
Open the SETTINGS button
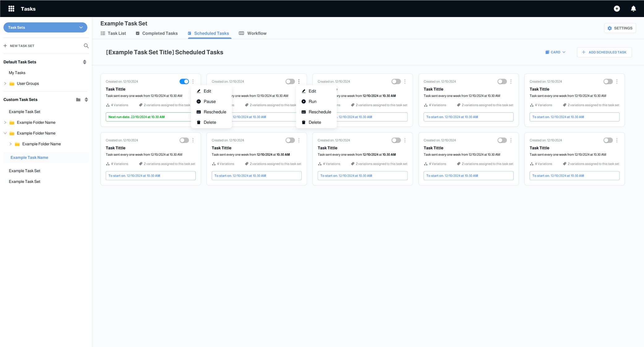coord(620,28)
